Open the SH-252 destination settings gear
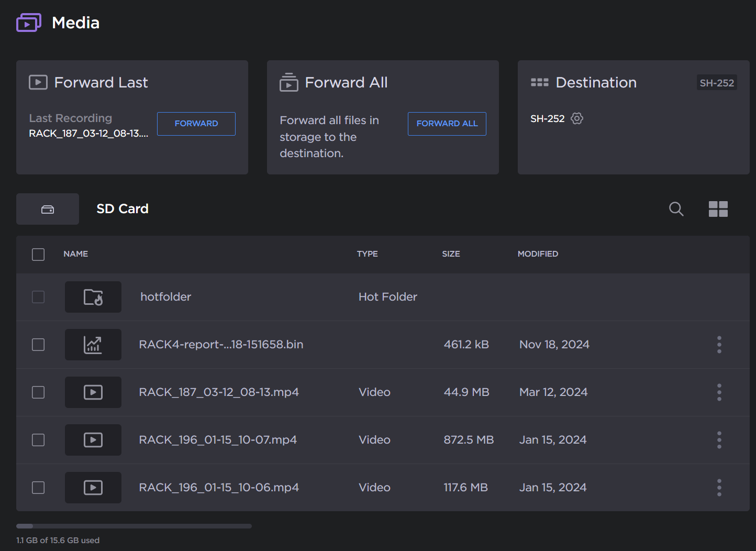The width and height of the screenshot is (756, 551). coord(577,118)
